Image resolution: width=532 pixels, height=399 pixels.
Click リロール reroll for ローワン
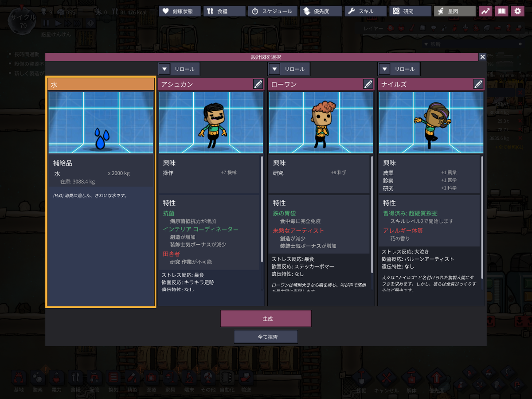[x=294, y=69]
